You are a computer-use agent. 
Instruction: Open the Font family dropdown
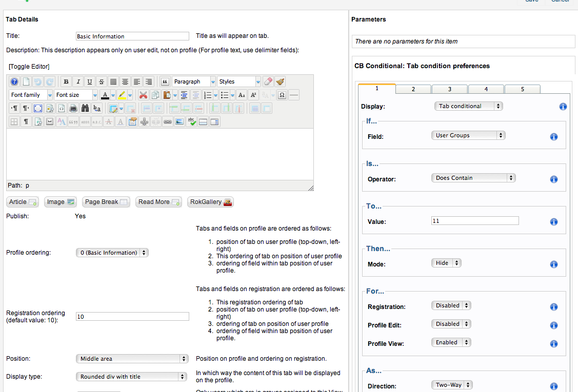[31, 95]
